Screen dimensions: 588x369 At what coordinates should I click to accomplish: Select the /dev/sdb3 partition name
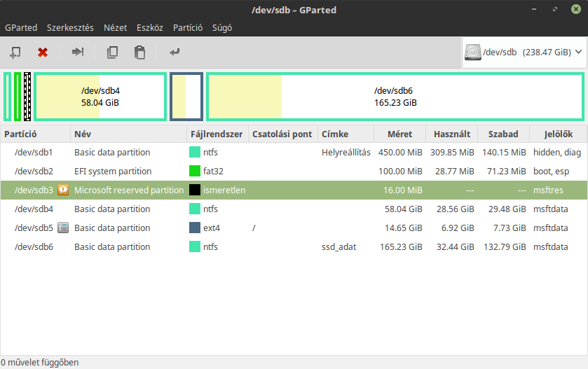pos(34,190)
